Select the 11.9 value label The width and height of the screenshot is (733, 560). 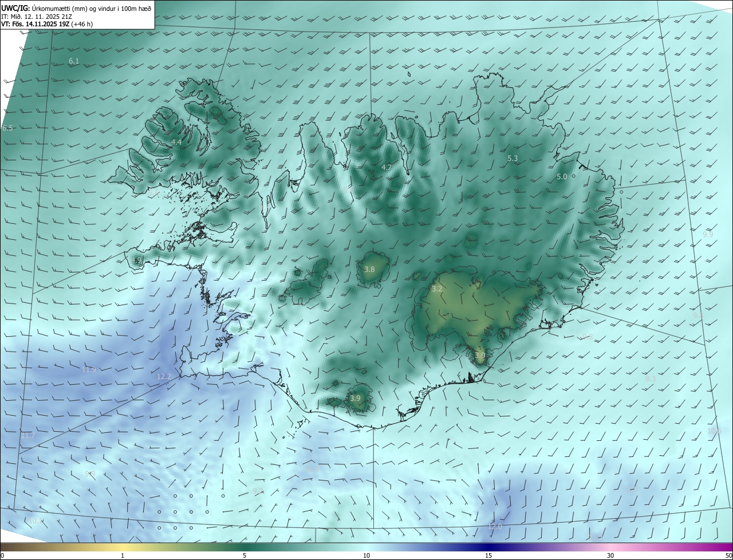(89, 370)
